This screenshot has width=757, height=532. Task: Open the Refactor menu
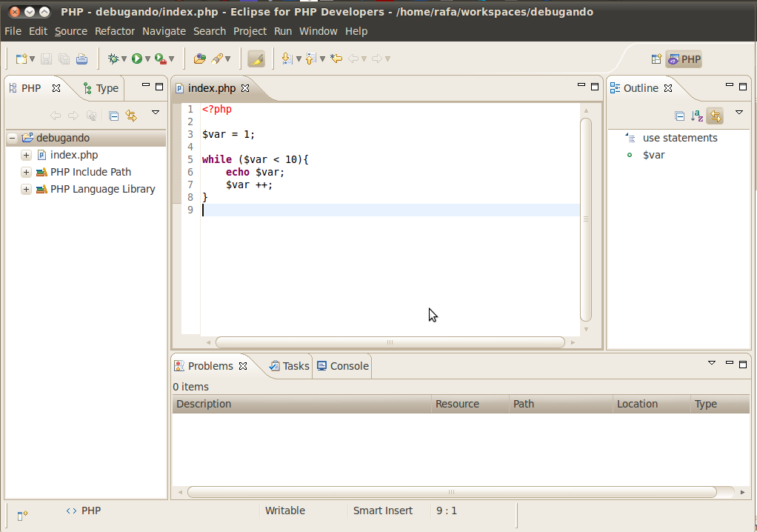pos(115,31)
